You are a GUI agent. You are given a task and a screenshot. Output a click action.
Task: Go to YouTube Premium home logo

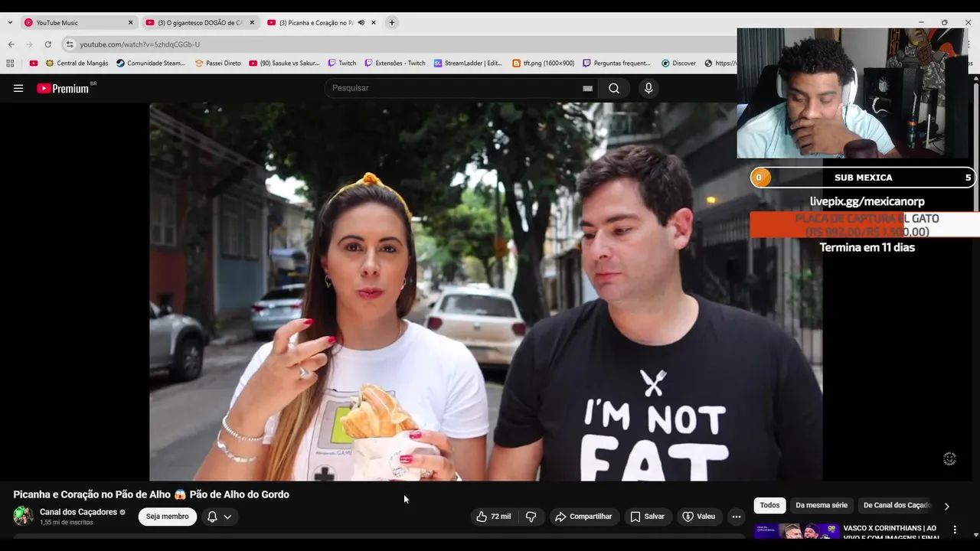click(x=63, y=88)
